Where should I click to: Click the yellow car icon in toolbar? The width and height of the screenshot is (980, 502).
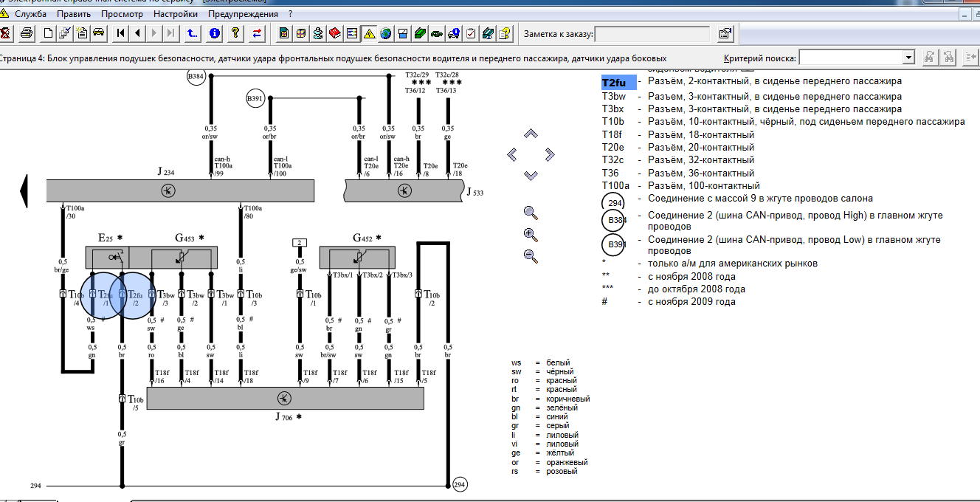[98, 33]
